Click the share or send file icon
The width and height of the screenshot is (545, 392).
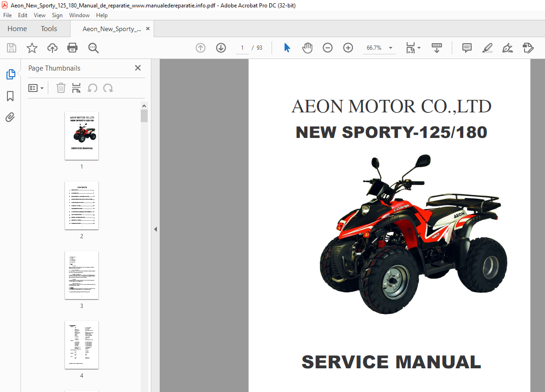(x=528, y=48)
